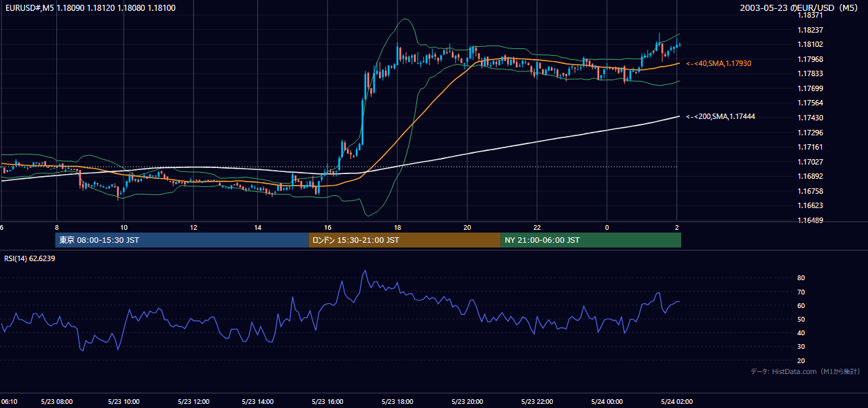
Task: Click hour 22 on price chart time axis
Action: 537,227
